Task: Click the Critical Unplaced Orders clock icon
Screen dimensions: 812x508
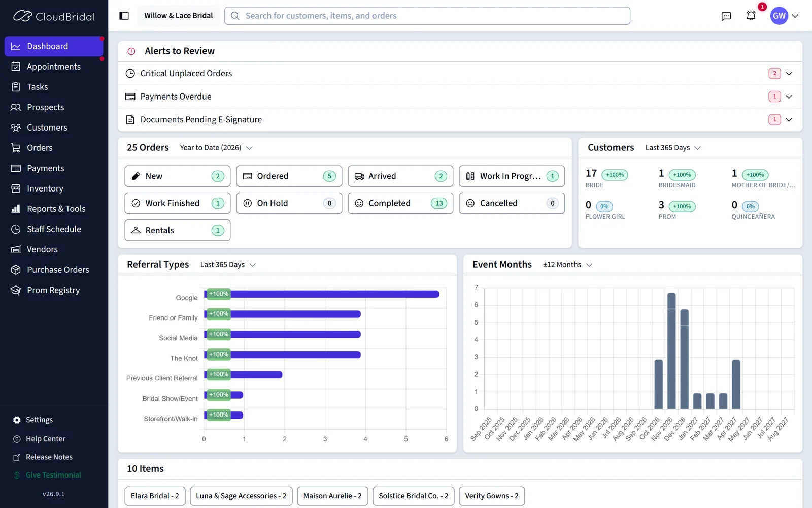Action: tap(130, 73)
